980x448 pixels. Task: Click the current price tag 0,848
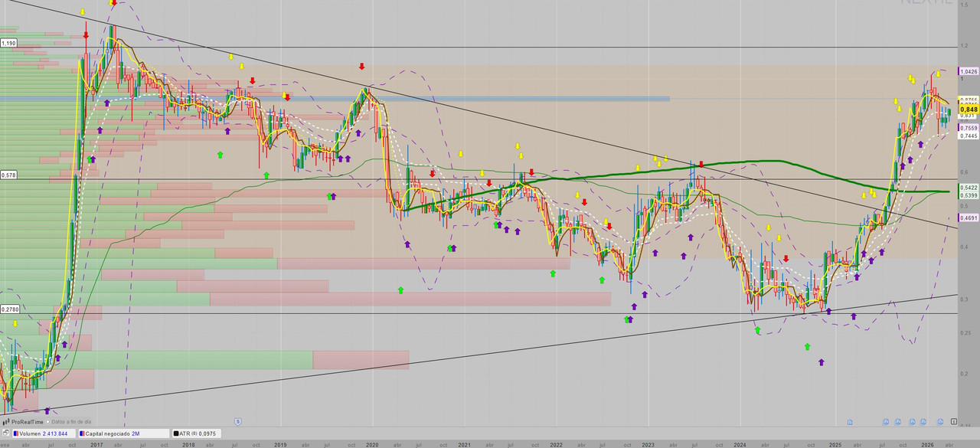click(969, 110)
